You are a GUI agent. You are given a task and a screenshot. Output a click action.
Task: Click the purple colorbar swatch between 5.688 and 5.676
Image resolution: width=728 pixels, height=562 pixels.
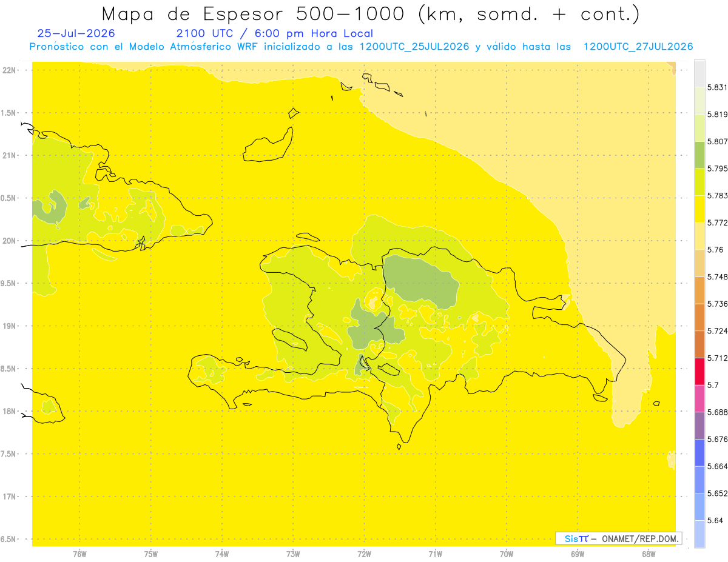click(x=699, y=426)
